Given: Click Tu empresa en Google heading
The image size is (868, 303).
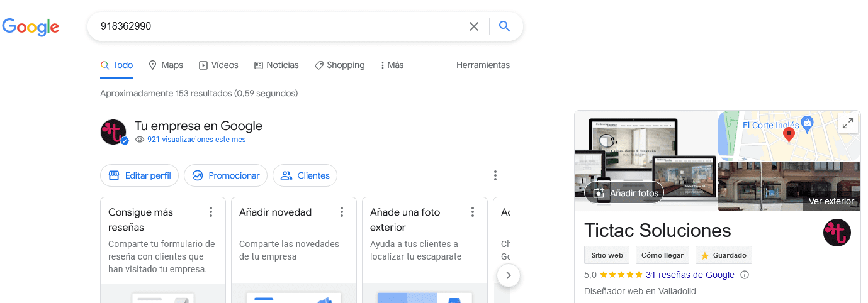Looking at the screenshot, I should tap(198, 126).
